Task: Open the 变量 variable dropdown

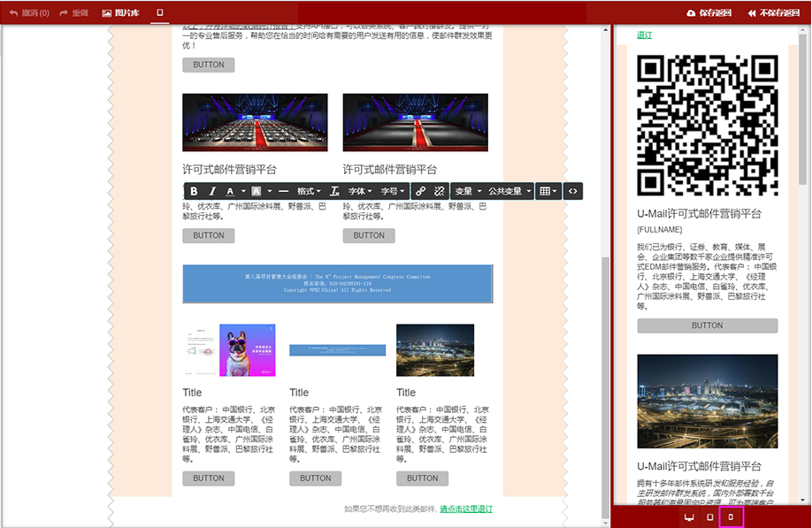Action: pyautogui.click(x=468, y=191)
